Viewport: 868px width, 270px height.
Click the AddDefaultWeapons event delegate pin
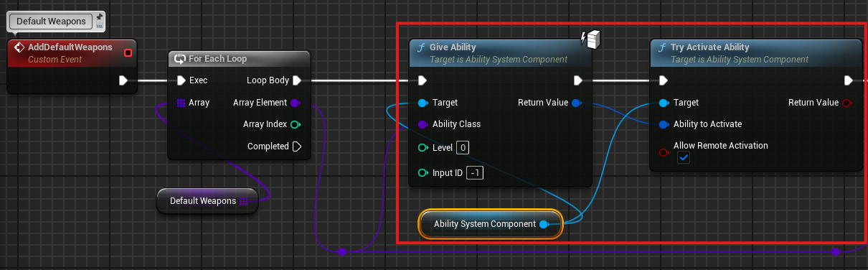point(128,52)
